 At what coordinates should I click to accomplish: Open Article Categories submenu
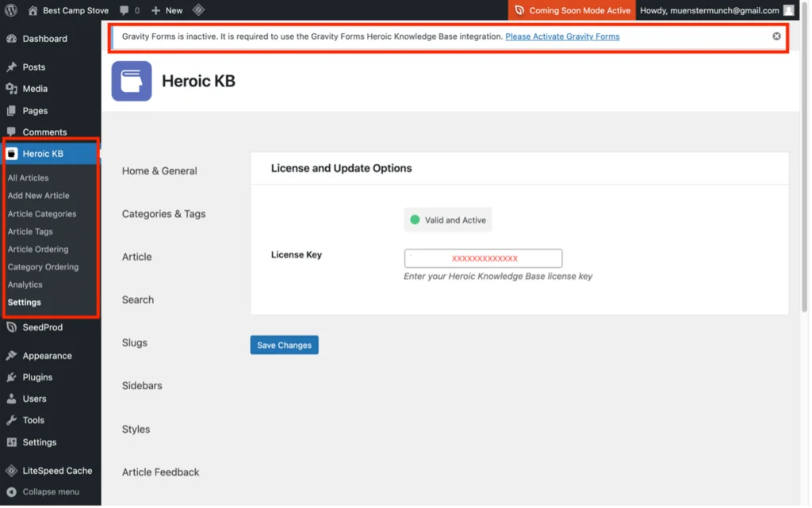pyautogui.click(x=42, y=214)
